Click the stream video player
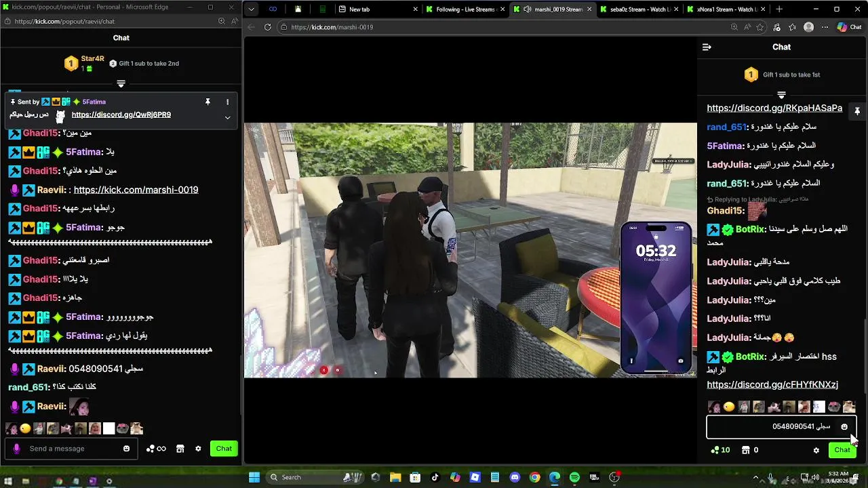Viewport: 868px width, 488px height. coord(470,250)
